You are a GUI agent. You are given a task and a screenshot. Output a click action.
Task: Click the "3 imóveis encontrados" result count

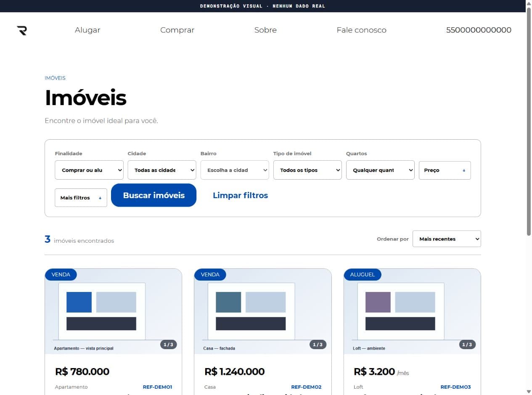point(79,240)
